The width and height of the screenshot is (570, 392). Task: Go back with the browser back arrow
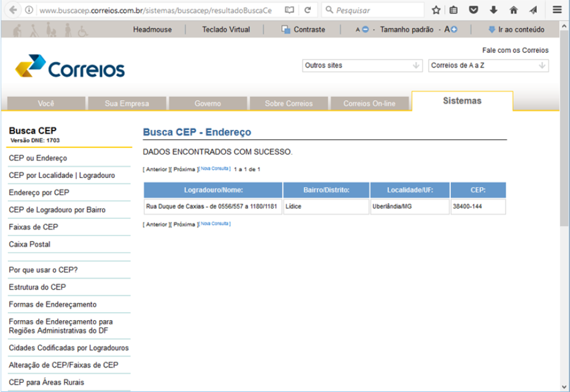(x=13, y=10)
